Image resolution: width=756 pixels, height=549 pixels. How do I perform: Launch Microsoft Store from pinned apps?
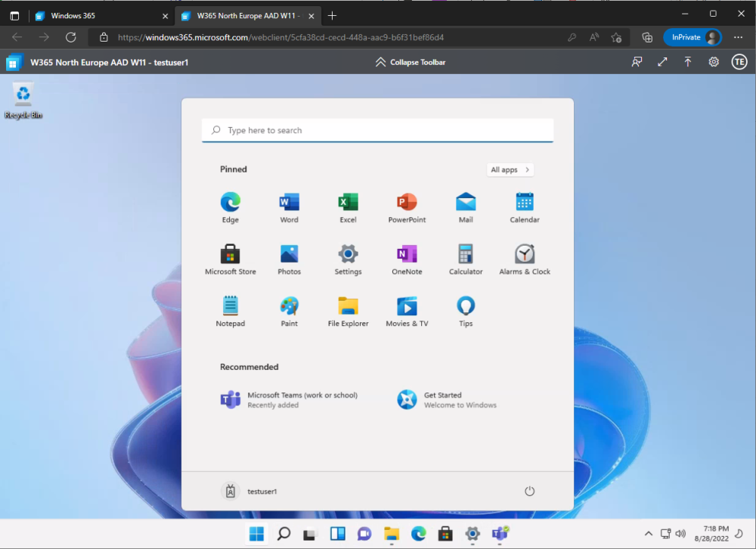click(x=230, y=259)
